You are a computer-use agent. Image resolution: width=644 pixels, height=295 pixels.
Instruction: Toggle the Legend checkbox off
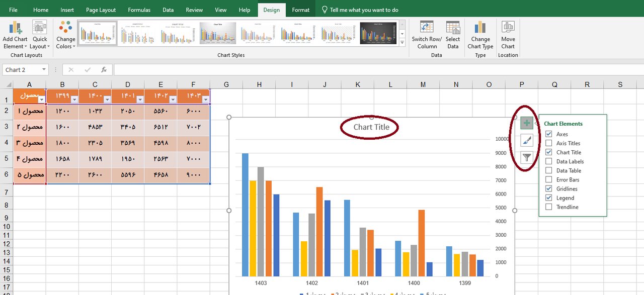pyautogui.click(x=549, y=198)
